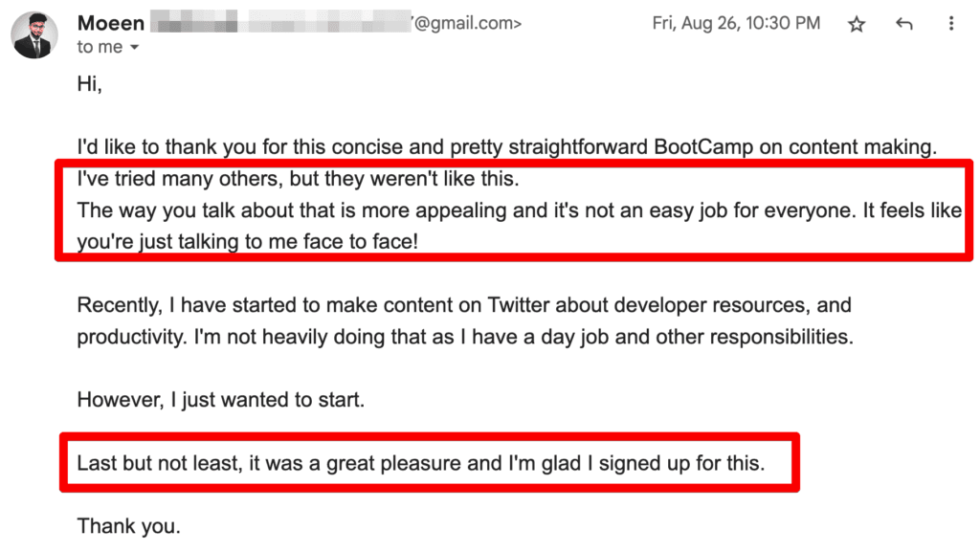Click the highlighted 'Last but not least' sentence

(421, 463)
